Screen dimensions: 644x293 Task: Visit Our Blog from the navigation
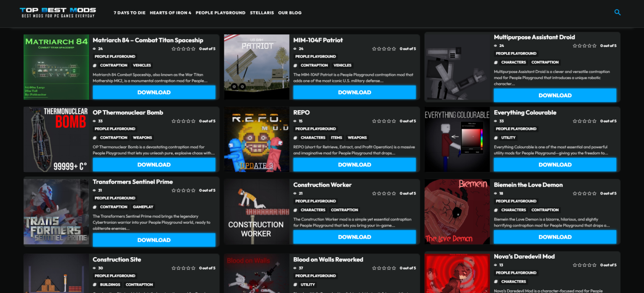click(290, 13)
